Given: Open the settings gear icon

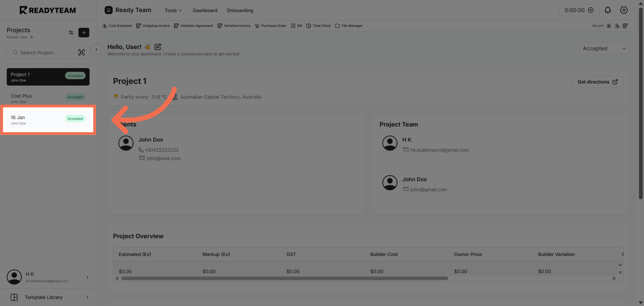Looking at the screenshot, I should coord(624,10).
